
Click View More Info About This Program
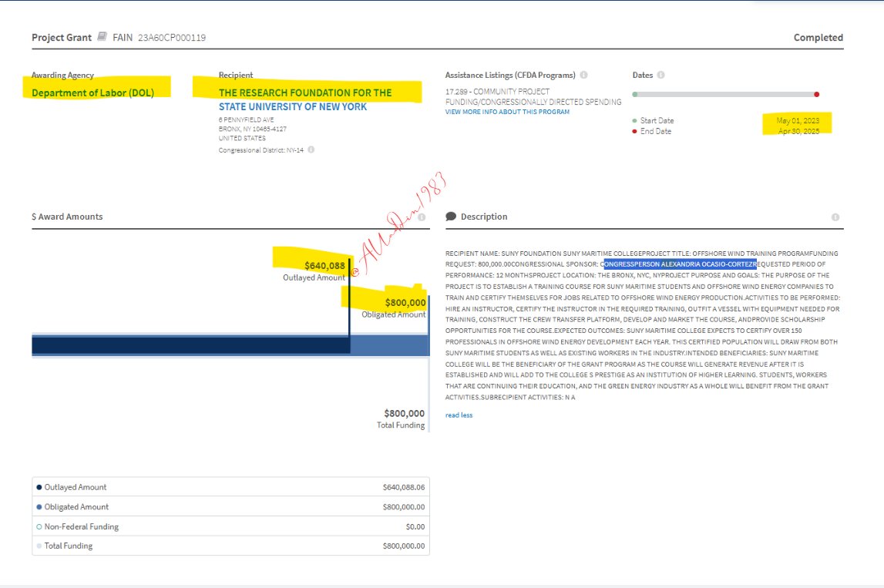[x=507, y=112]
